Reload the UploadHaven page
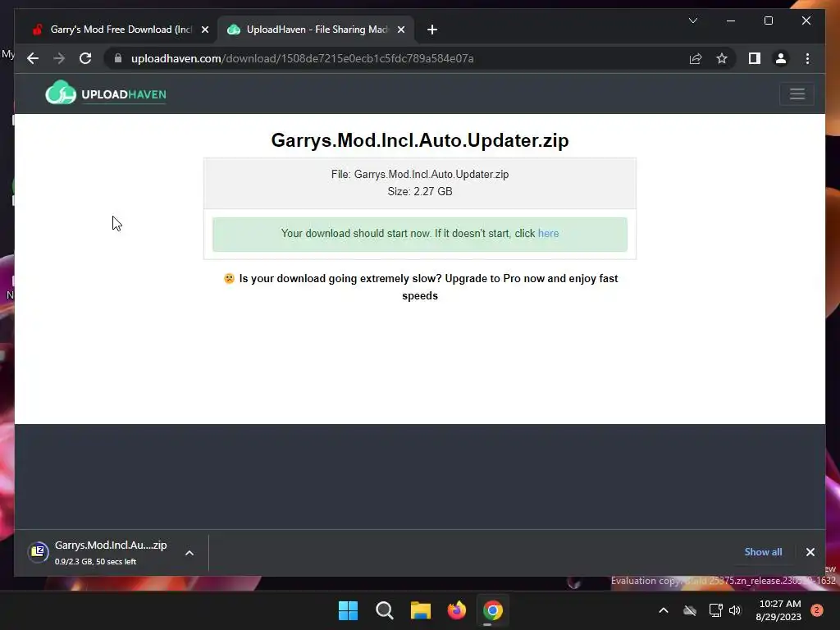Viewport: 840px width, 630px height. point(85,58)
